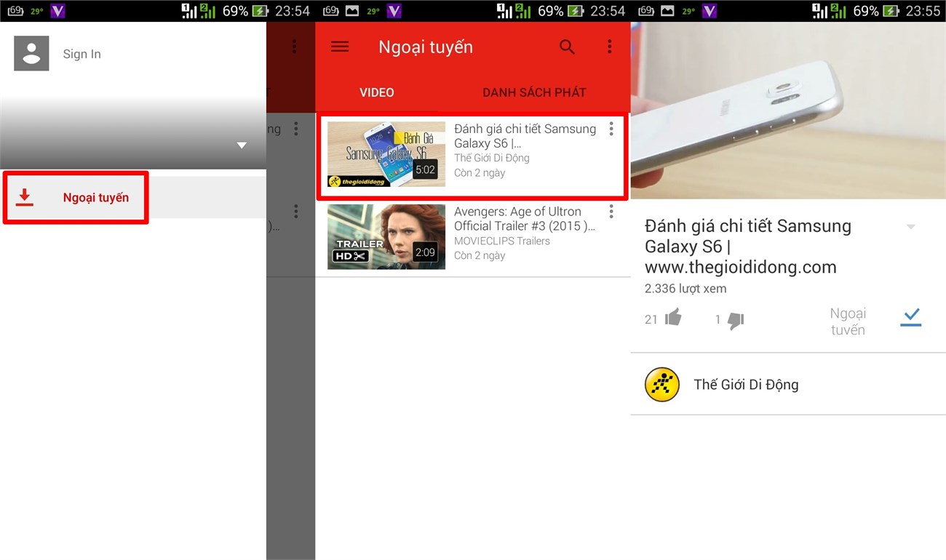
Task: Open the overflow menu dimmed behind the navigation drawer
Action: tap(294, 47)
